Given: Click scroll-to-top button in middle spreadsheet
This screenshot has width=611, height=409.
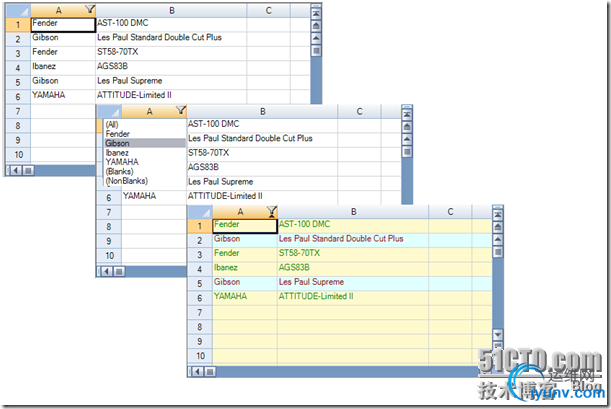Looking at the screenshot, I should click(407, 115).
